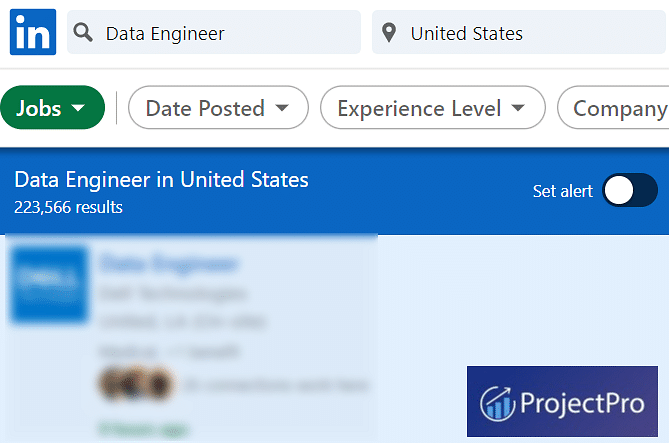Click the blurred connection avatars

coord(137,383)
